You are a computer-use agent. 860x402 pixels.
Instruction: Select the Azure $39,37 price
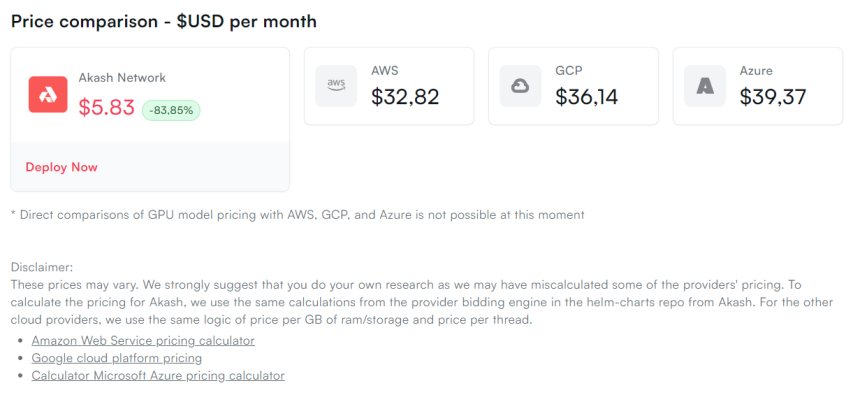pos(773,97)
